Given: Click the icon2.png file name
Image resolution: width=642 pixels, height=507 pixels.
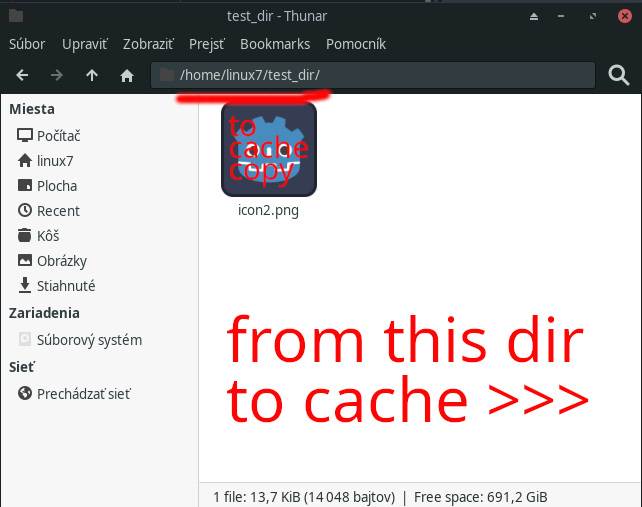Looking at the screenshot, I should [x=269, y=210].
